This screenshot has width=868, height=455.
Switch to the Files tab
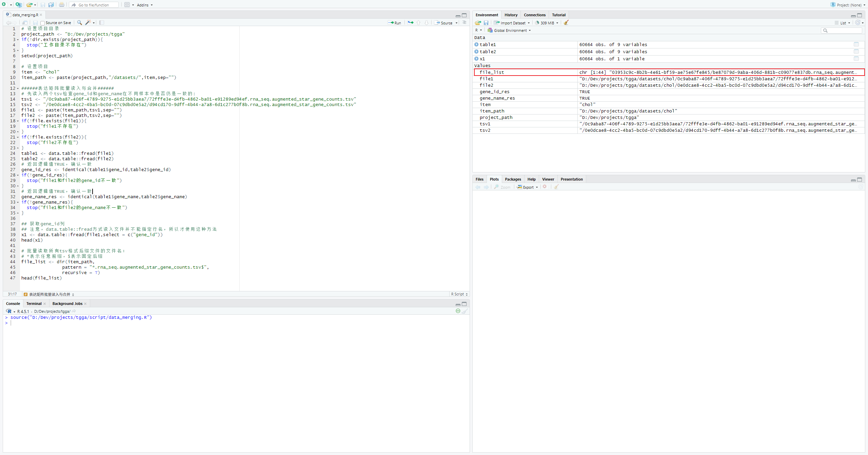tap(479, 179)
